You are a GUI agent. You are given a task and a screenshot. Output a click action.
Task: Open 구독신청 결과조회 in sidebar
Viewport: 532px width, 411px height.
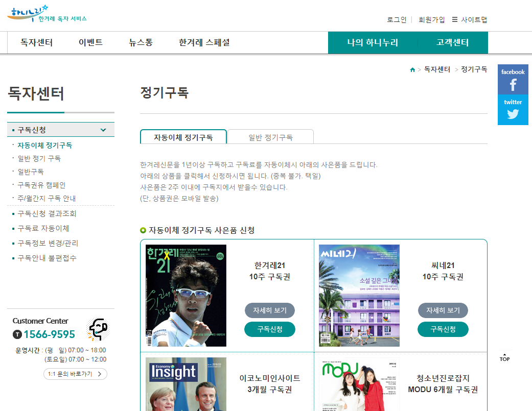tap(47, 213)
